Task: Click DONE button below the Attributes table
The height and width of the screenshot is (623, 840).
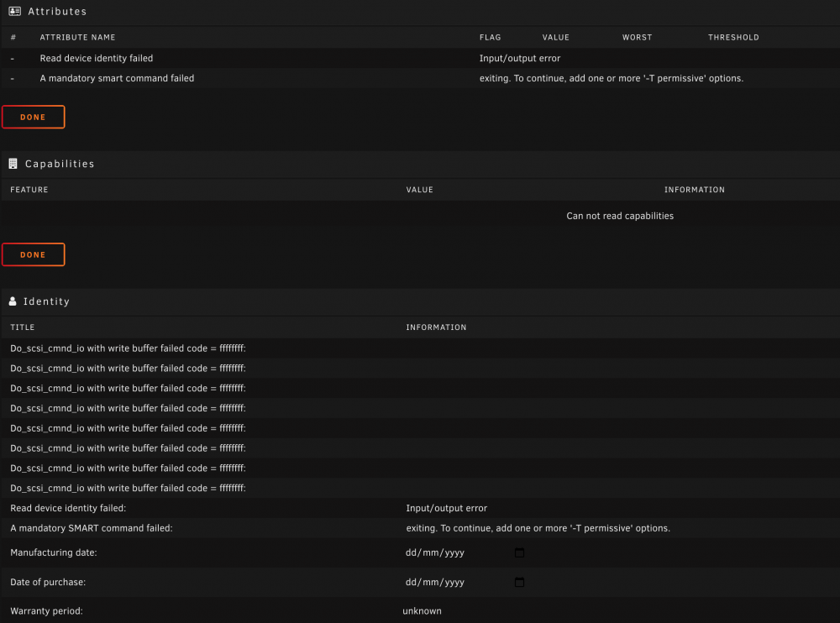Action: 34,117
